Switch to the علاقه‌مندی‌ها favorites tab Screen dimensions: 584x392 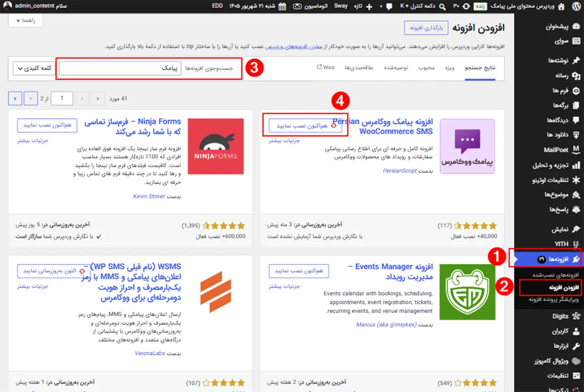(x=359, y=68)
